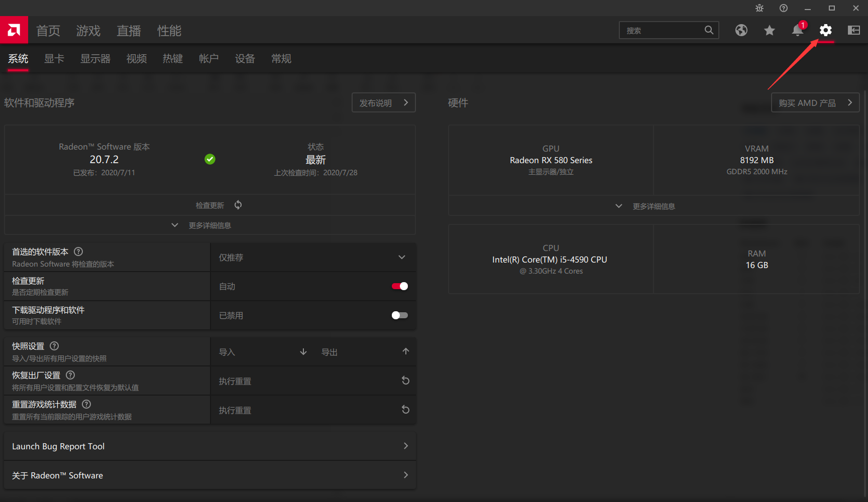
Task: Click the user account icon at top right
Action: coord(853,30)
